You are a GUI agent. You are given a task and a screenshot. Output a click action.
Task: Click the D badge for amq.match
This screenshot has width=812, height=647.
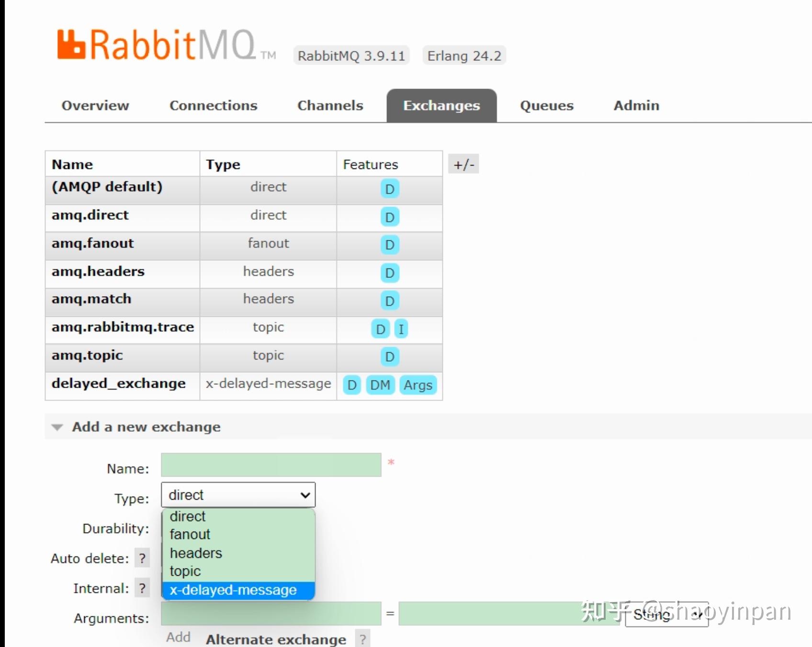pos(390,301)
